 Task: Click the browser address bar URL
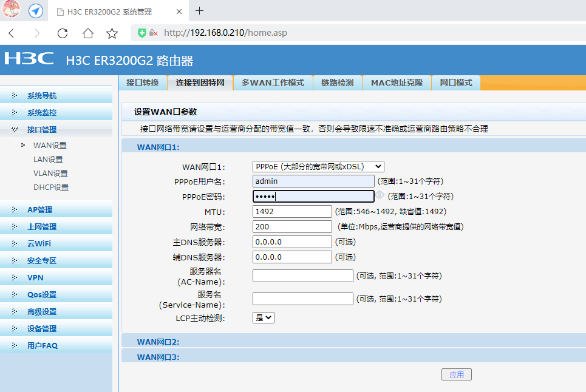click(x=225, y=33)
